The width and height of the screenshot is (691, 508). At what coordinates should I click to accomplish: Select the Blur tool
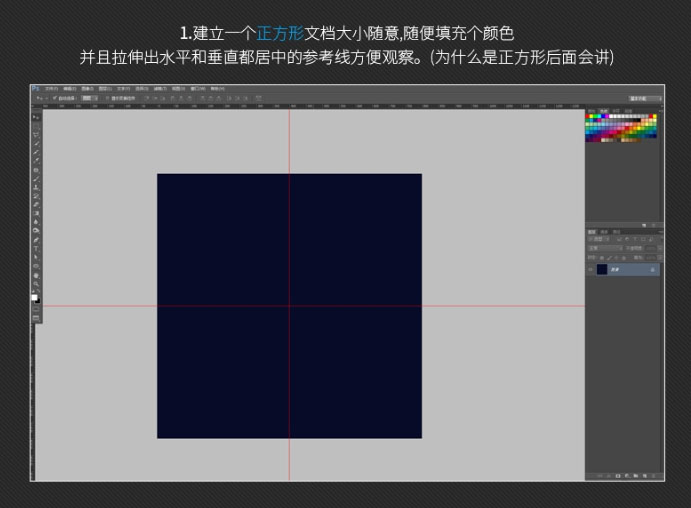(x=36, y=222)
